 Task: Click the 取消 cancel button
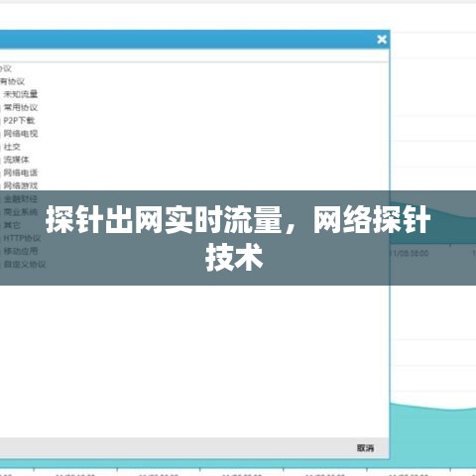(365, 448)
